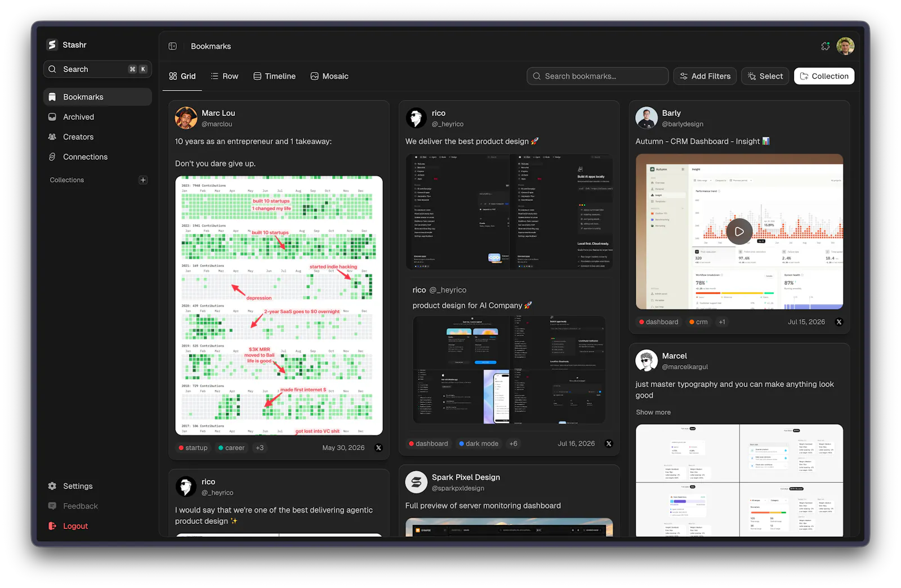
Task: Click the Search bookmarks field
Action: [597, 76]
